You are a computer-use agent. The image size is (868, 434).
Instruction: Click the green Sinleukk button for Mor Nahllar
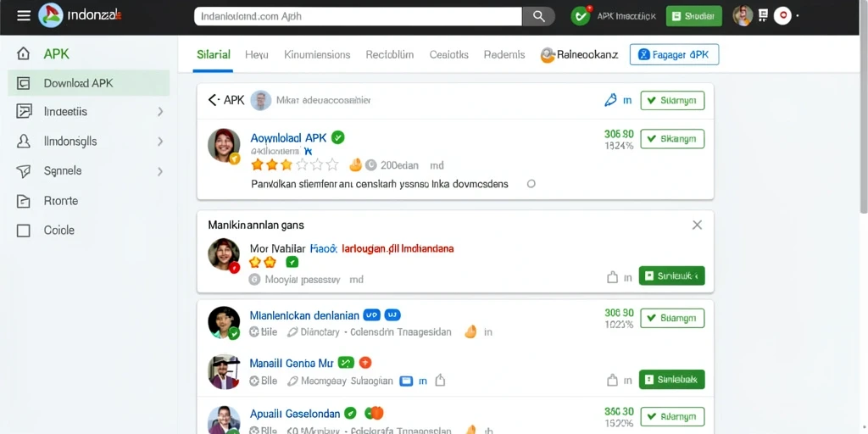(671, 275)
